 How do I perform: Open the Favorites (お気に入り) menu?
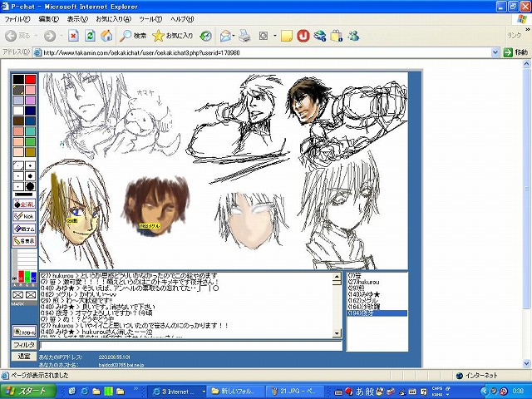tap(113, 19)
